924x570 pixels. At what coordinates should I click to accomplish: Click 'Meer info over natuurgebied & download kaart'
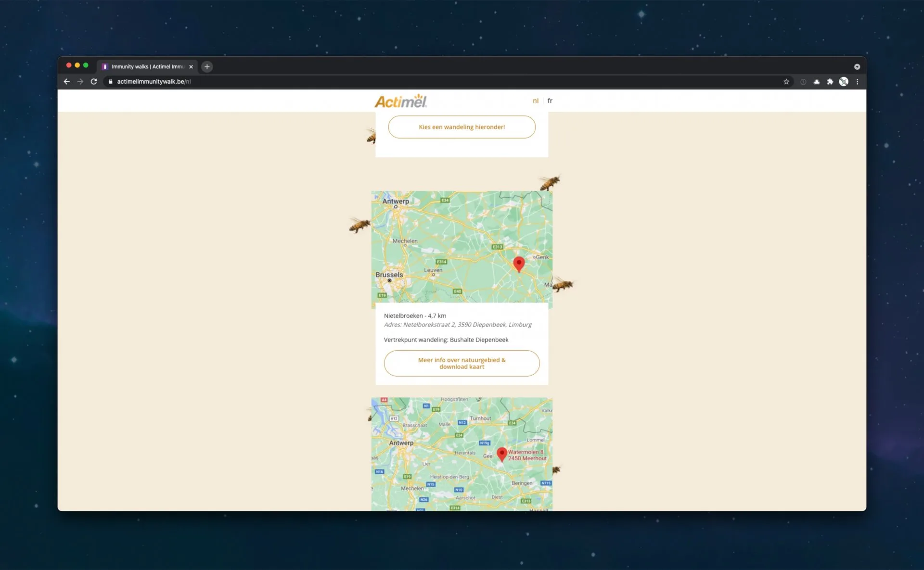click(462, 363)
